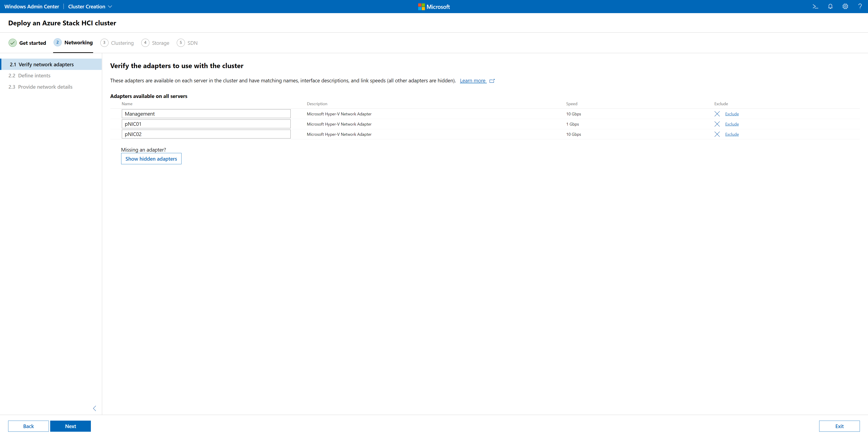The image size is (868, 436).
Task: Click the help question mark icon
Action: [860, 6]
